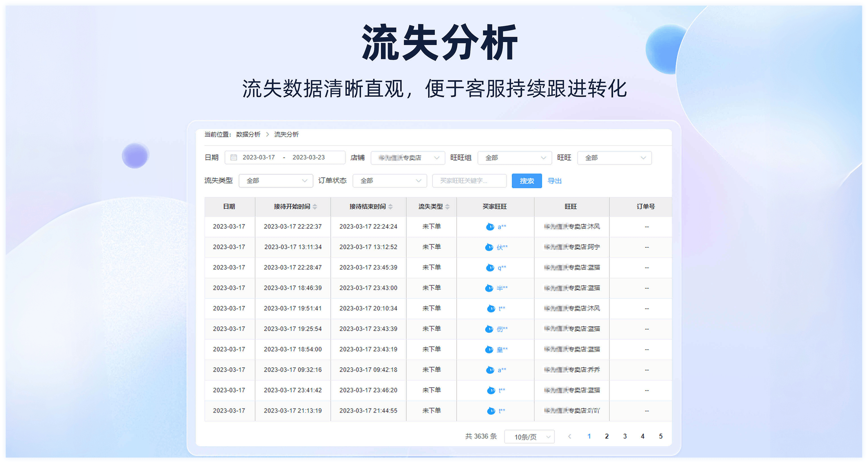Click 日期 column header
Screen dimensions: 868x463
click(x=229, y=206)
